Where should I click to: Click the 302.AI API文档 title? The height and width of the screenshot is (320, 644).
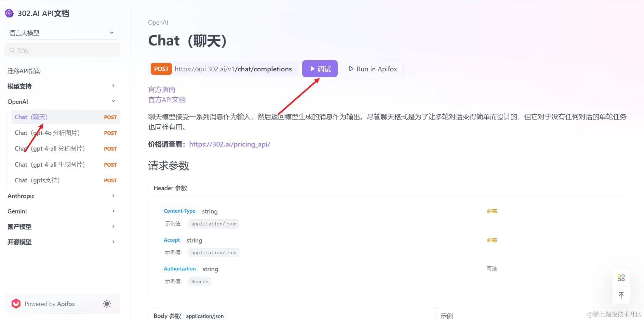coord(43,13)
